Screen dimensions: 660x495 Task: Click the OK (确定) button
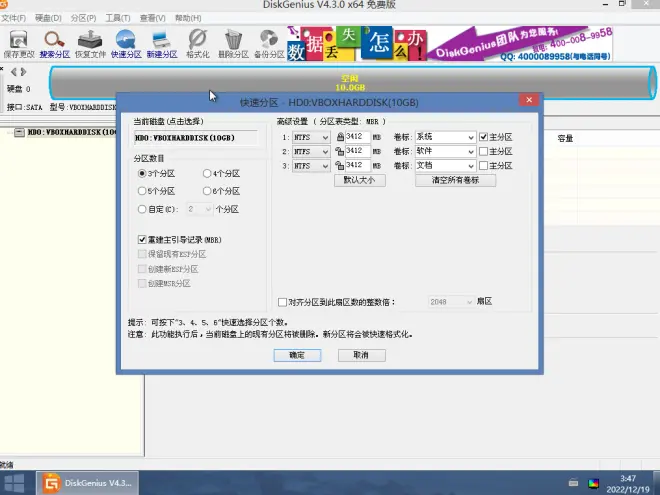click(x=297, y=355)
